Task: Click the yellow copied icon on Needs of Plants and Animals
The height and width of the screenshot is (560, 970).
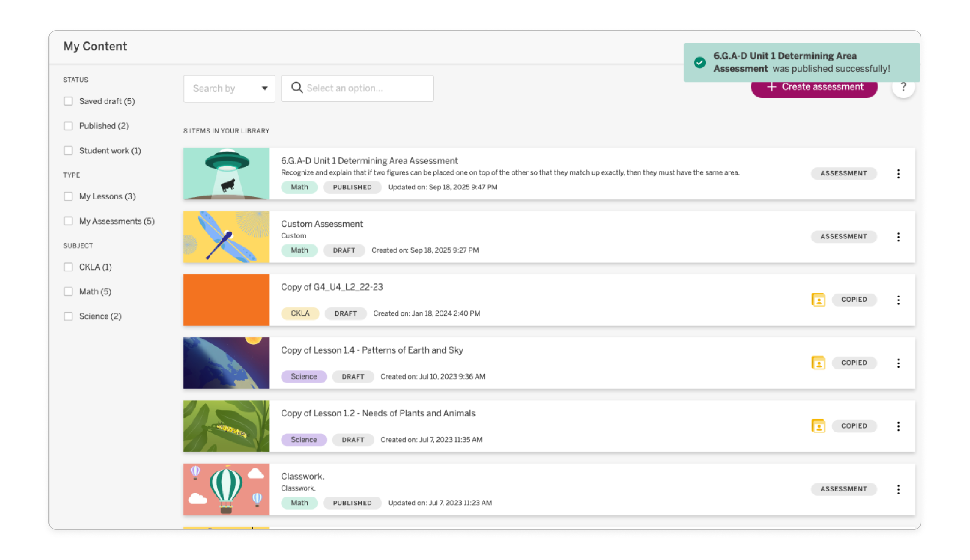Action: (818, 426)
